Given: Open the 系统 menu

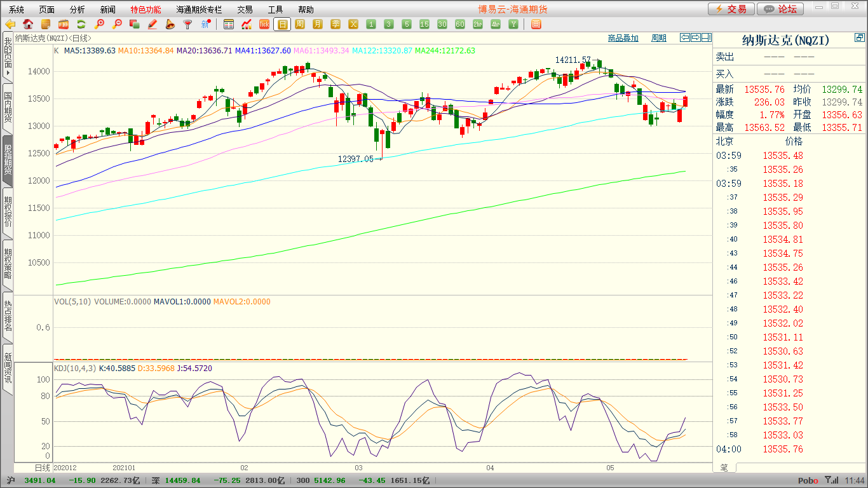Looking at the screenshot, I should [17, 10].
